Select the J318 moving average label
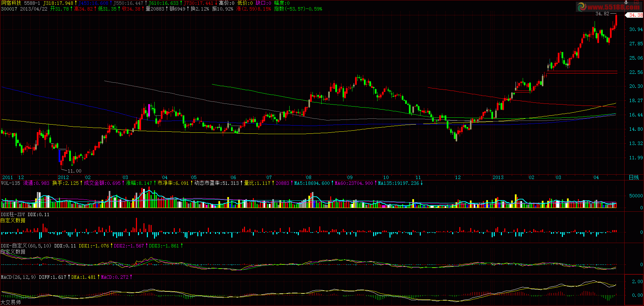The image size is (644, 306). [58, 3]
